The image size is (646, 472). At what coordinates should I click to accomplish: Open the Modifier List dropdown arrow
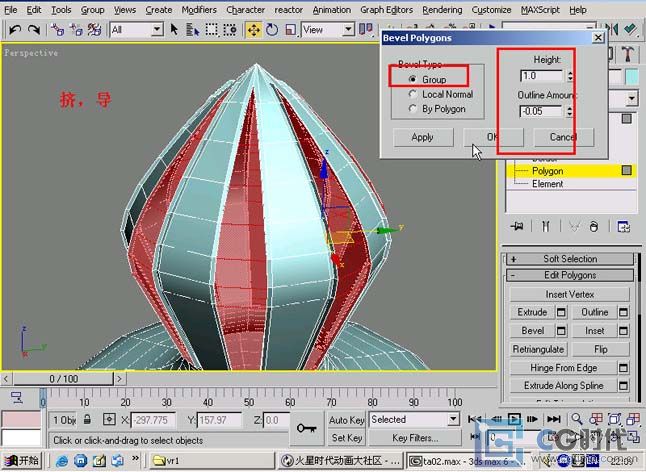point(631,99)
